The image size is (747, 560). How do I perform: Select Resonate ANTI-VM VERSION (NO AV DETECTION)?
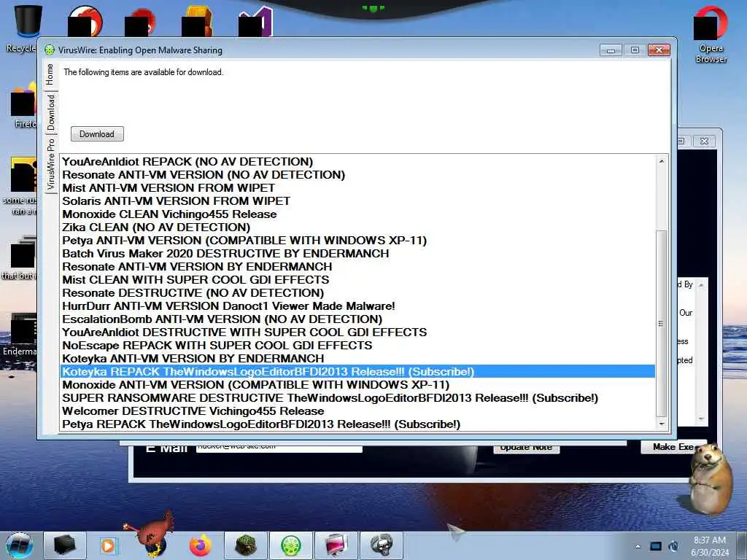[x=357, y=175]
